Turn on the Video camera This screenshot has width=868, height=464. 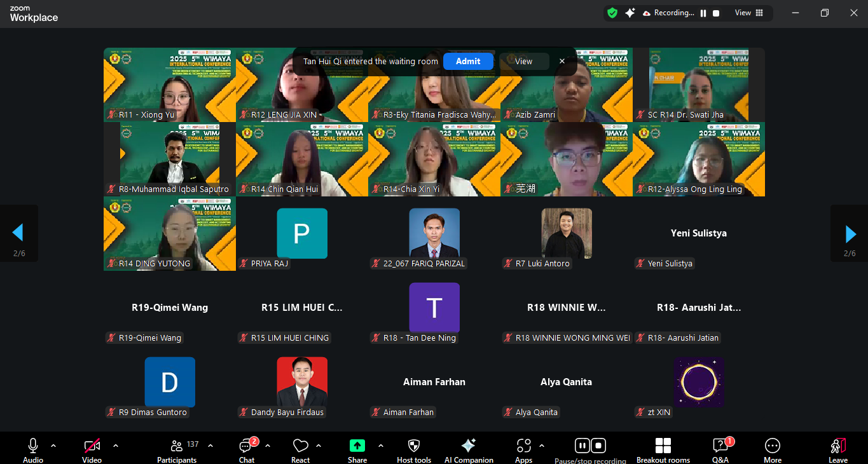tap(92, 447)
